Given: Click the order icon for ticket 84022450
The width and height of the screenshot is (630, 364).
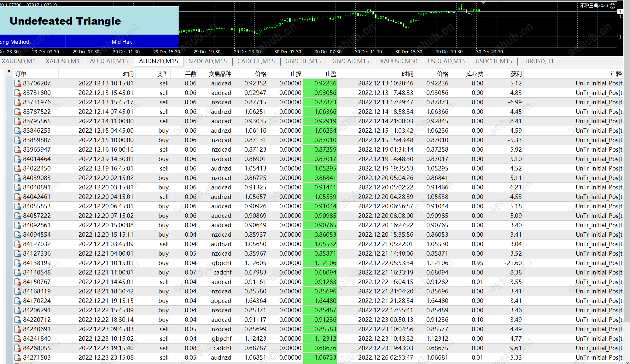Looking at the screenshot, I should (x=18, y=169).
